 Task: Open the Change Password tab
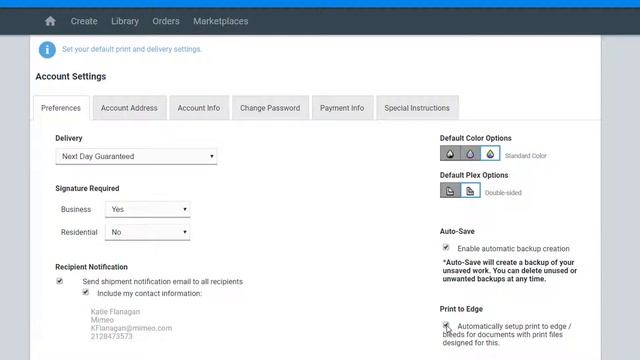pos(270,108)
